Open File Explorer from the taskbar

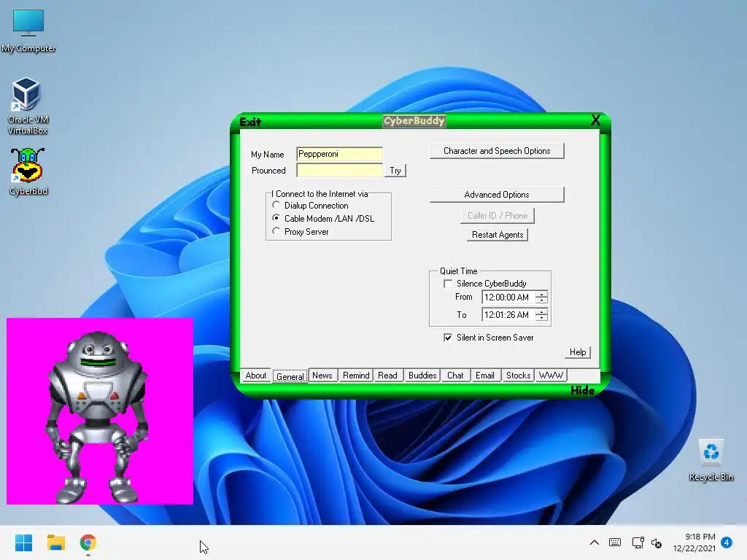55,542
